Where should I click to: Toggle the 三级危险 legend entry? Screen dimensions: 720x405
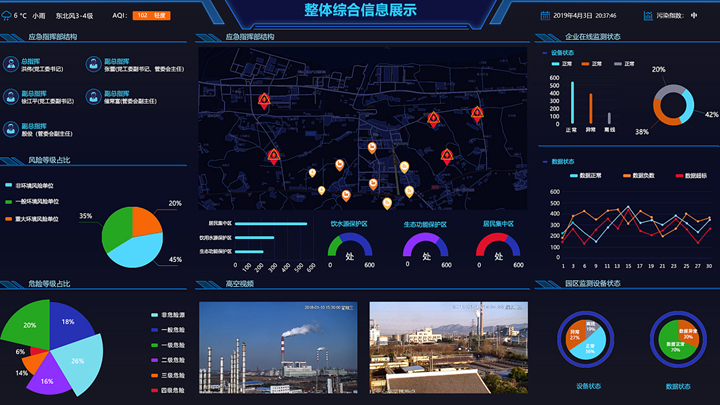tap(168, 375)
